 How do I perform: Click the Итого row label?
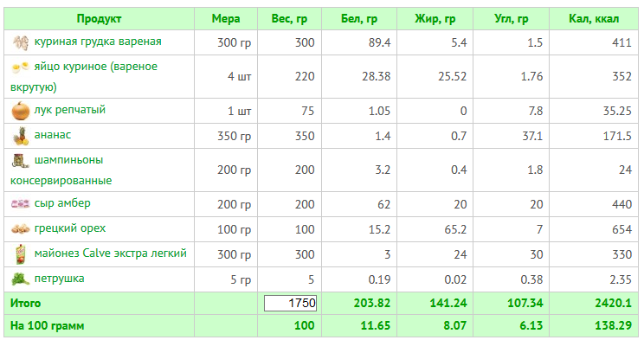[x=25, y=304]
